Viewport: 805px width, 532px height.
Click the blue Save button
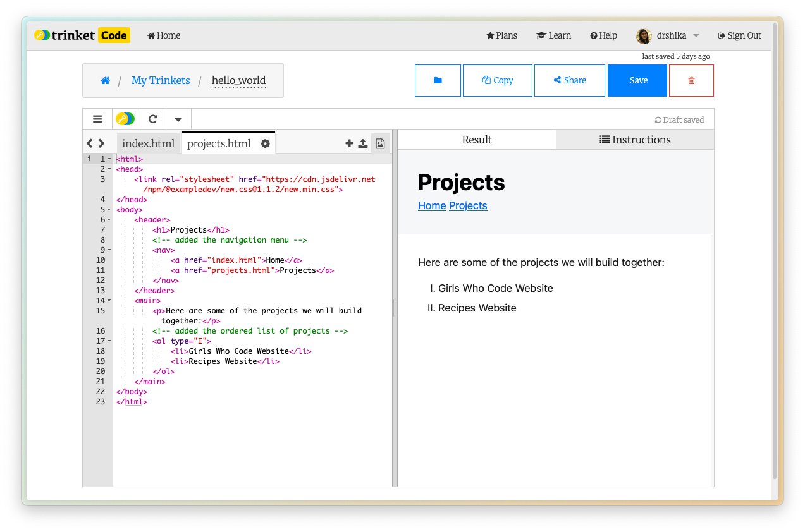click(x=637, y=80)
